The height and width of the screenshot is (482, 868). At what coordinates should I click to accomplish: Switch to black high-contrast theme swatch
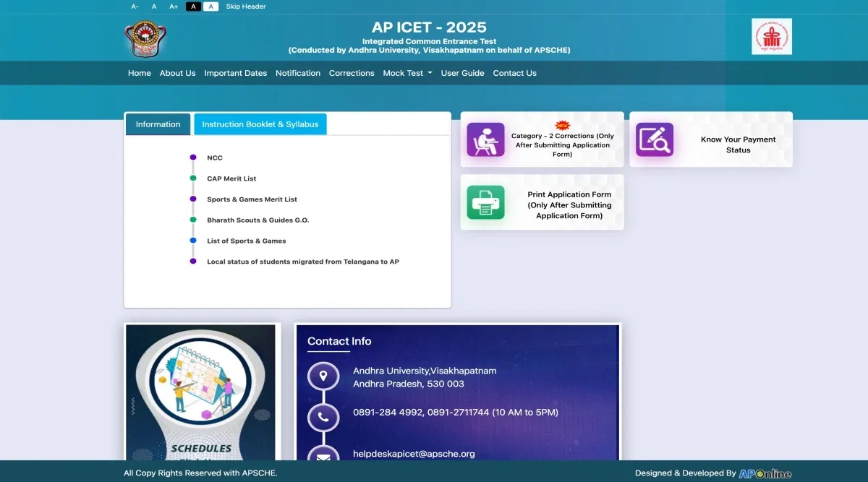[193, 7]
